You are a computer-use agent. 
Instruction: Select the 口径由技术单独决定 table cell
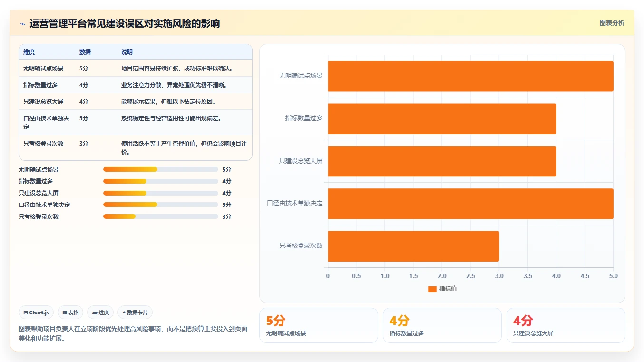(x=47, y=122)
